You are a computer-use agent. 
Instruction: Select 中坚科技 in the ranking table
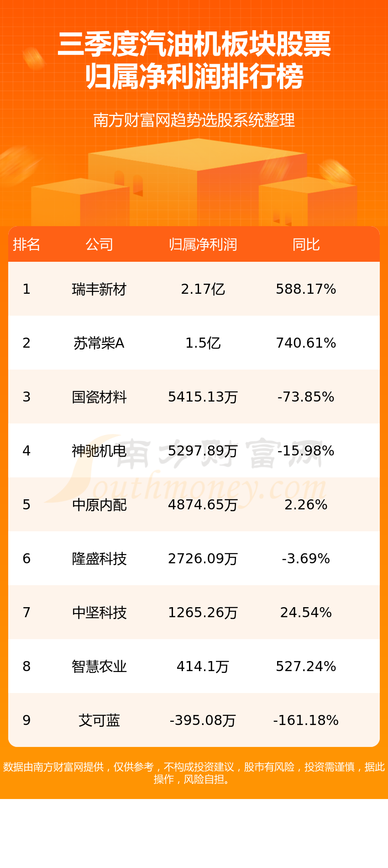99,613
